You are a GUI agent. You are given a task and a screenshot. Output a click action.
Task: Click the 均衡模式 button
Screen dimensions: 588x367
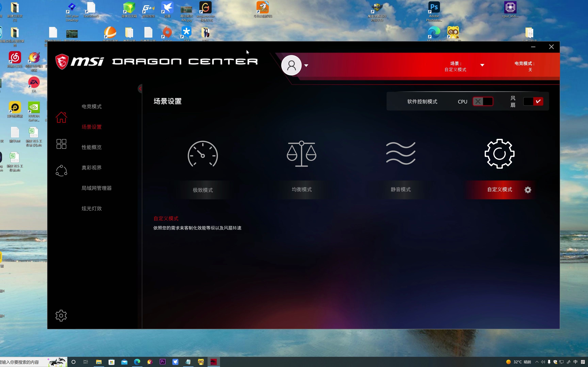tap(301, 190)
